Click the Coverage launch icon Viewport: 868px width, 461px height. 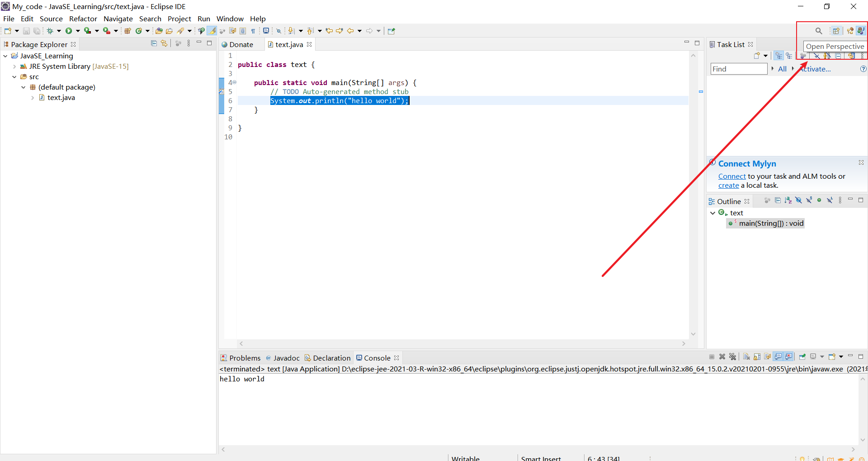[x=88, y=31]
